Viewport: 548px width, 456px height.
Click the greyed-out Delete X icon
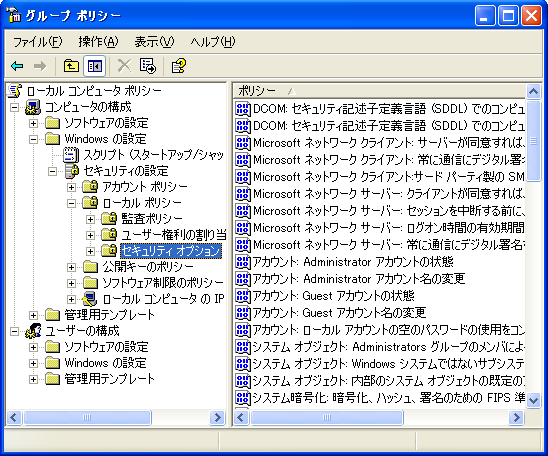click(124, 66)
